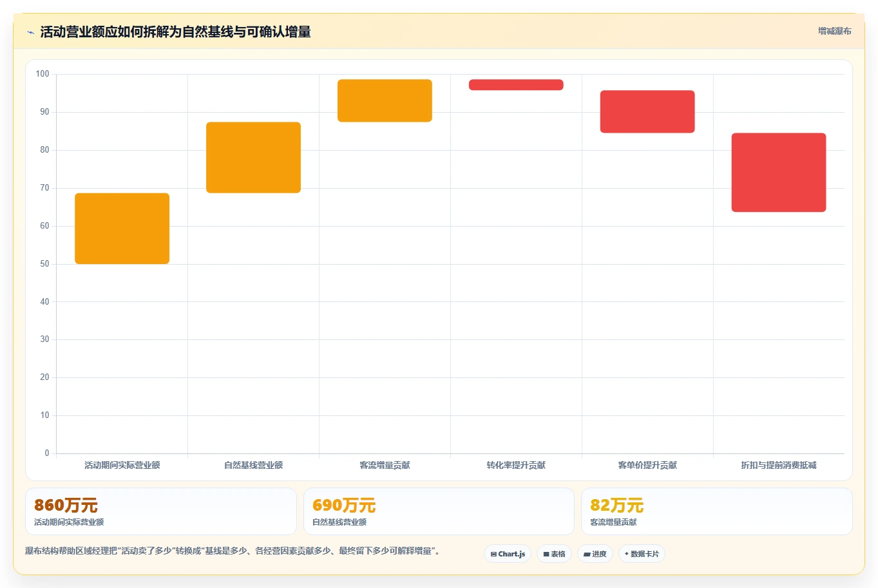
Task: Click the orange 客流增量贡献 bar
Action: [385, 100]
